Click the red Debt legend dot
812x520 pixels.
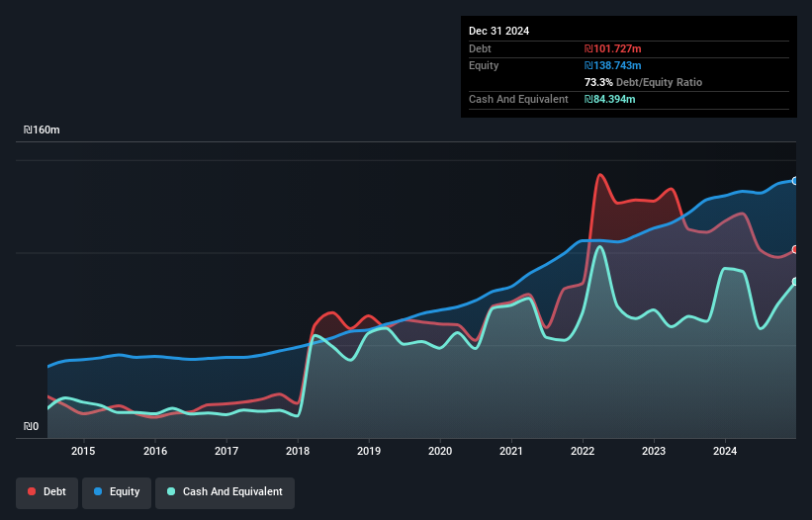pos(32,491)
